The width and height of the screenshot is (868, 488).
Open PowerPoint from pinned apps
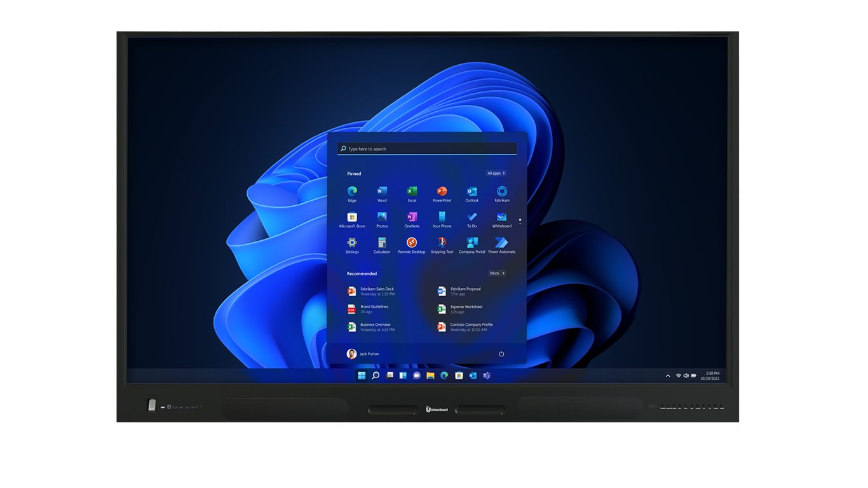[442, 191]
